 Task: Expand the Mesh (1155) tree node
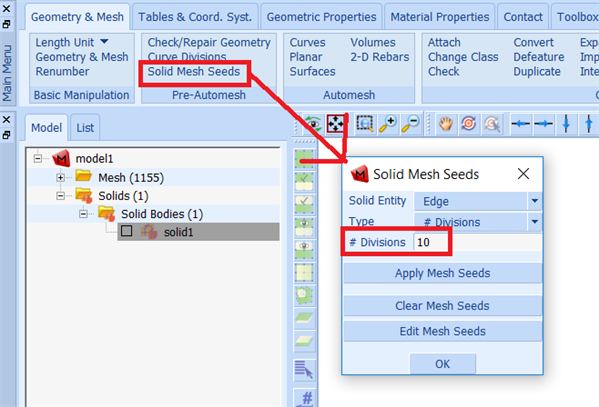(60, 177)
